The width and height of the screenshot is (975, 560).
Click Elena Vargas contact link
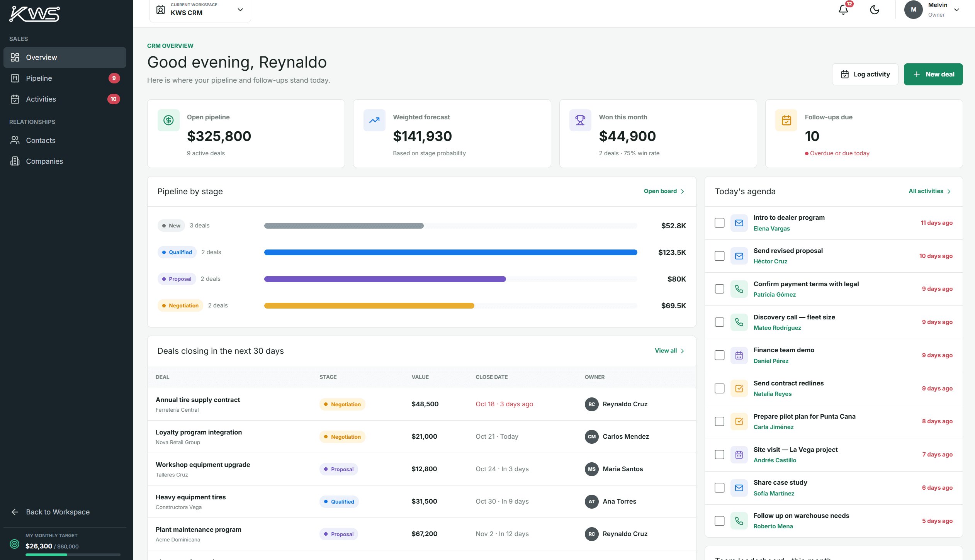tap(771, 228)
